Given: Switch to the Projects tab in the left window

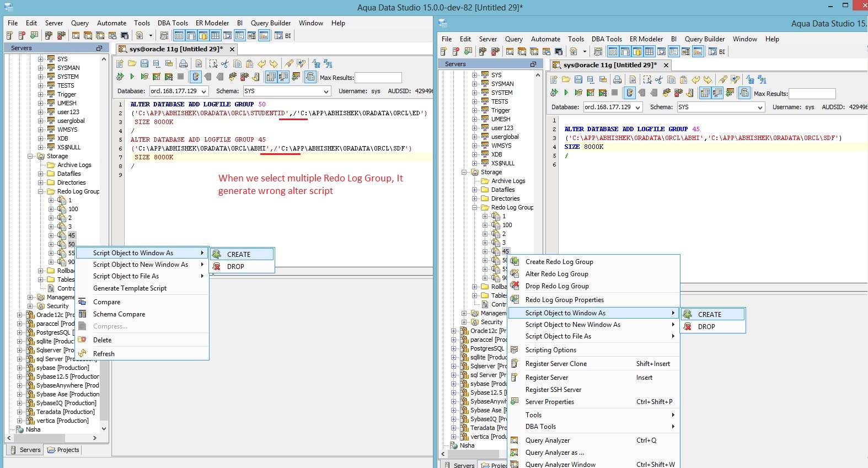Looking at the screenshot, I should 63,450.
